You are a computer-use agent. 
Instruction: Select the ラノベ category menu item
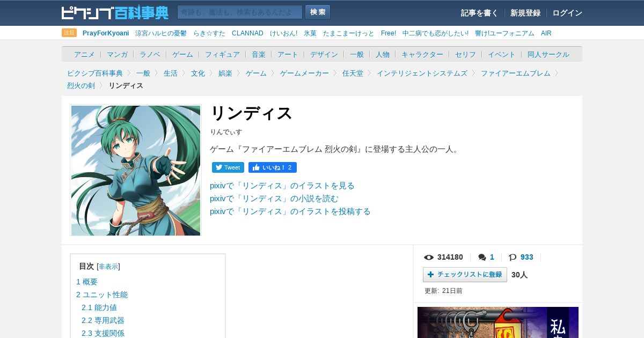(150, 54)
